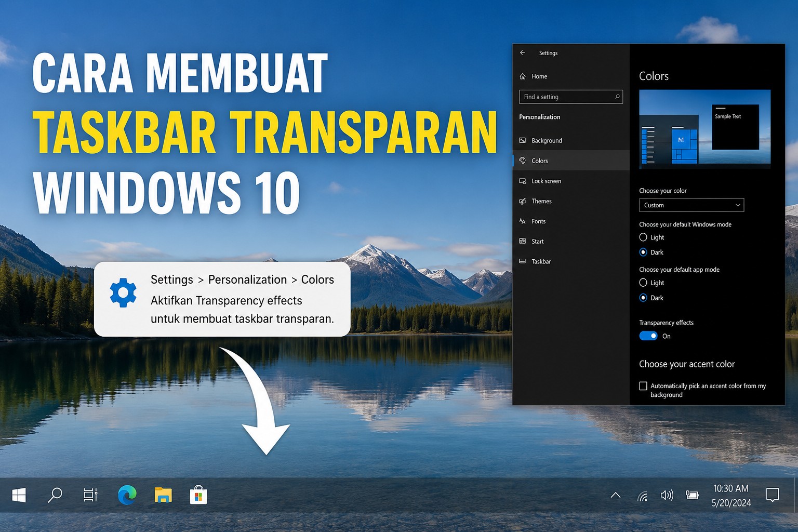Viewport: 798px width, 532px height.
Task: Go back using the Settings arrow
Action: (523, 53)
